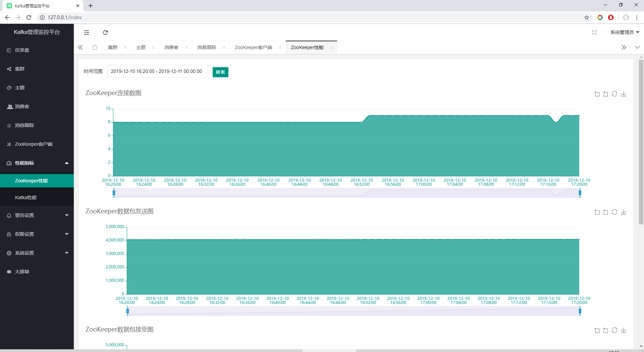Select the ZooKeeper性能 tab
The image size is (644, 352).
coord(307,47)
